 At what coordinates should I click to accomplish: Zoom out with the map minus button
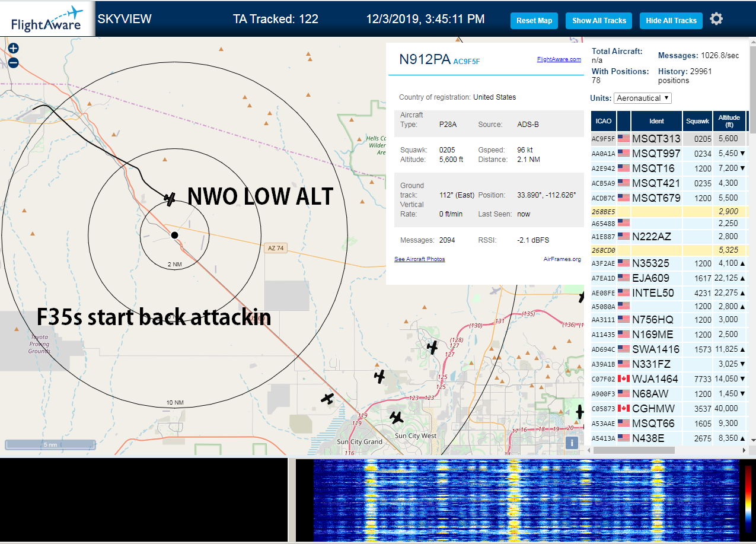coord(13,62)
